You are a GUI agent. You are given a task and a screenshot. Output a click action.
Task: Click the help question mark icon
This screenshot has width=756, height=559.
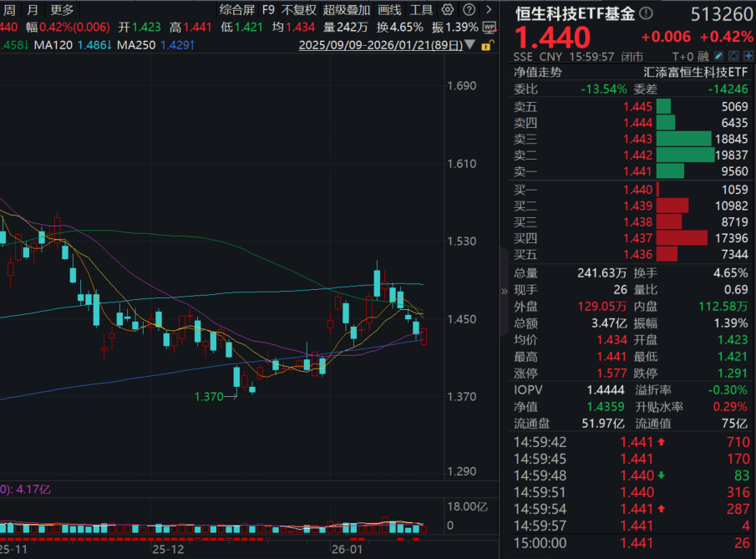click(469, 10)
